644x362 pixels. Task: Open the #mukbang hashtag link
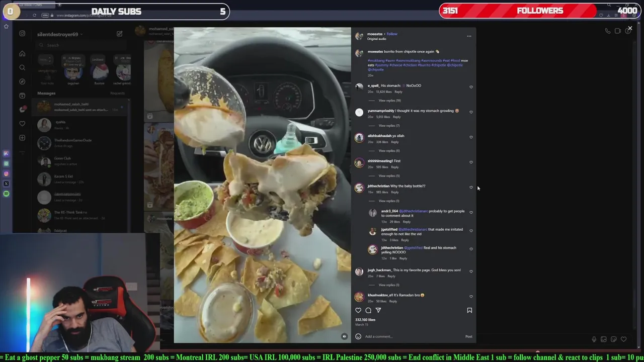[376, 60]
